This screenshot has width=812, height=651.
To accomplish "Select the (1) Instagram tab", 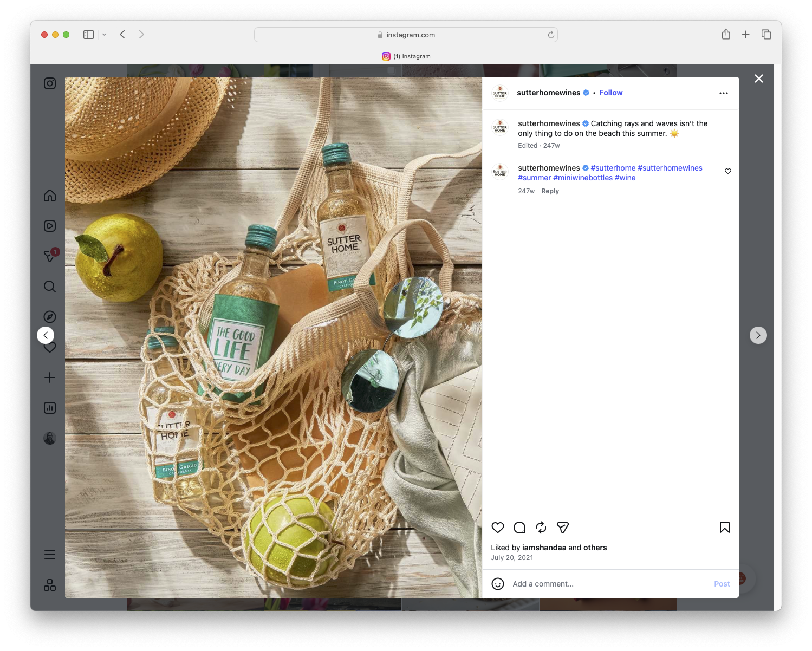I will click(x=406, y=56).
